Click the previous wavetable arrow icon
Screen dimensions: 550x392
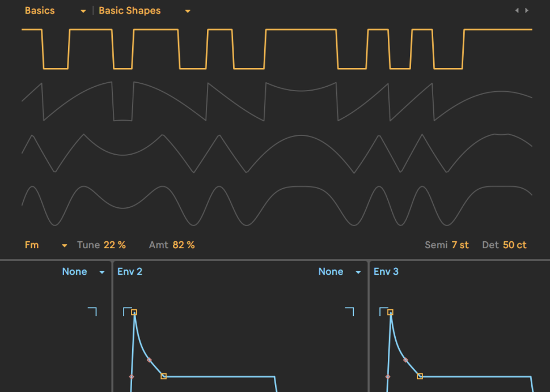click(517, 11)
